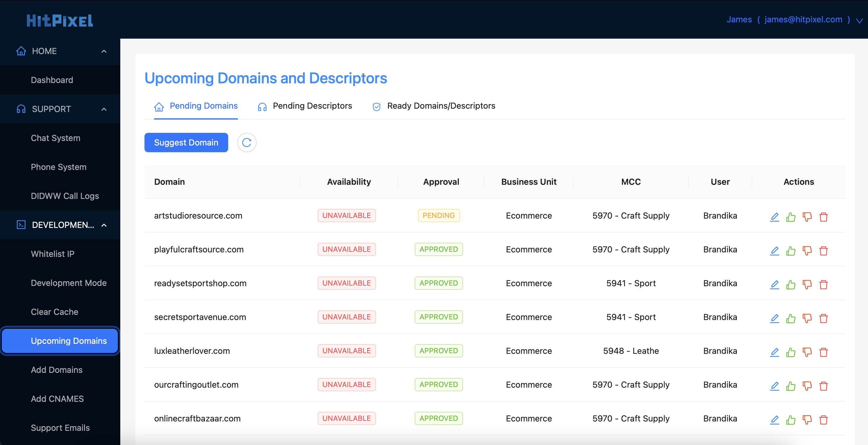
Task: Click the edit pencil icon for luxleatherlover.com
Action: tap(774, 351)
